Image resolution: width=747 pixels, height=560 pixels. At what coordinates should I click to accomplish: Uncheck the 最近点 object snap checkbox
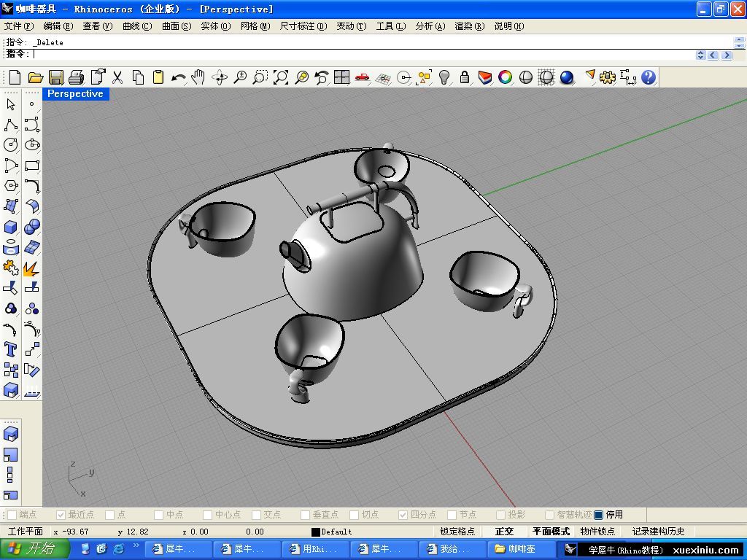pos(61,515)
